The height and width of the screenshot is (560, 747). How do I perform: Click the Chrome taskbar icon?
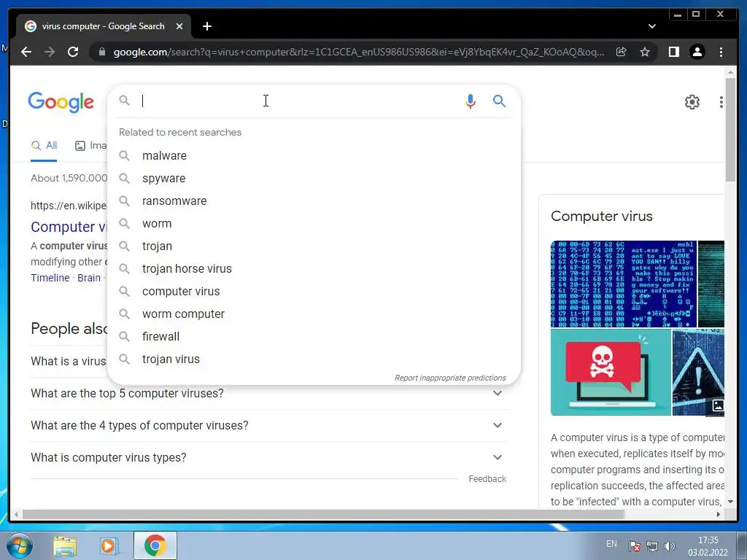(x=155, y=545)
